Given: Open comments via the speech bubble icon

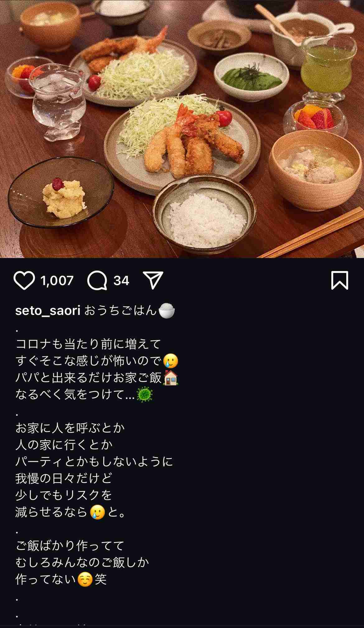Looking at the screenshot, I should click(97, 280).
